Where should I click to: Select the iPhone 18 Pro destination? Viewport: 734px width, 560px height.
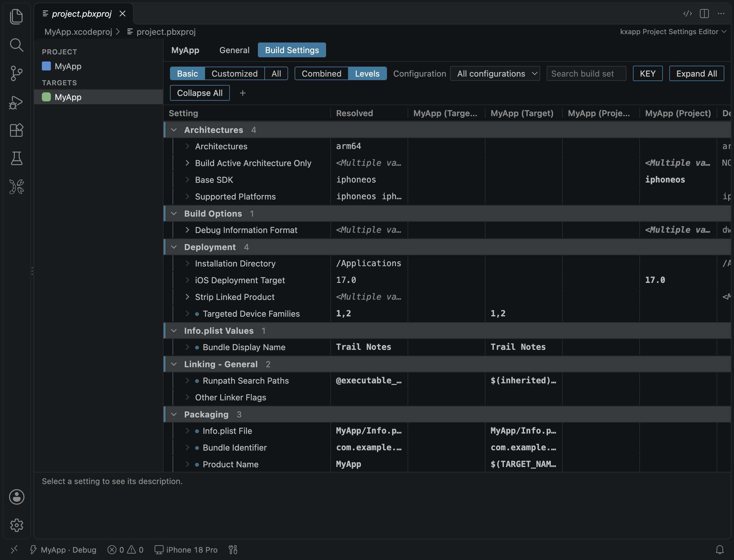pyautogui.click(x=186, y=550)
